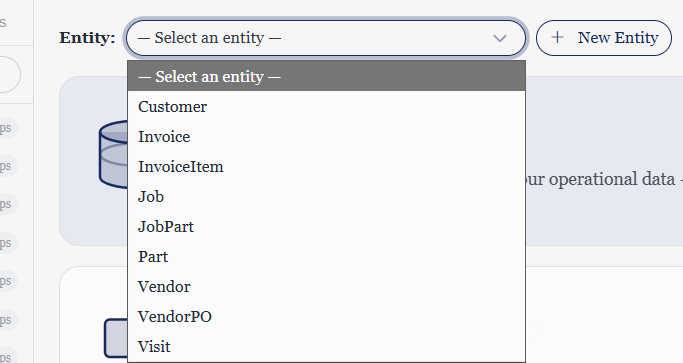Image resolution: width=683 pixels, height=363 pixels.
Task: Choose Visit from the entity options
Action: point(326,347)
